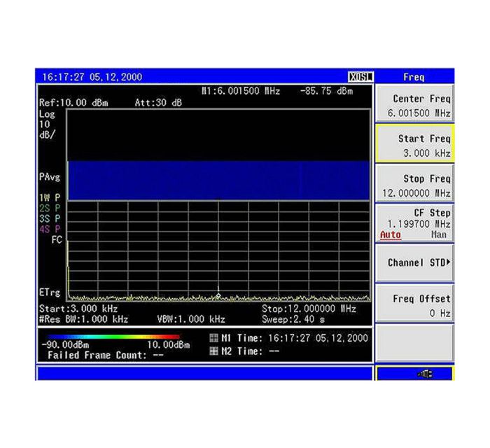The image size is (490, 448).
Task: Click the -85.75 dBm marker level
Action: [x=327, y=91]
